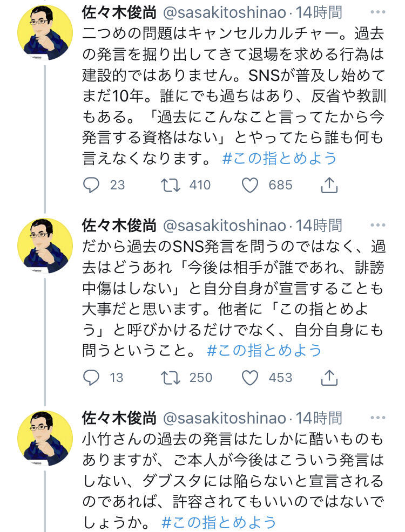Reply to the first tweet with 23 replies
405x532 pixels.
(91, 185)
